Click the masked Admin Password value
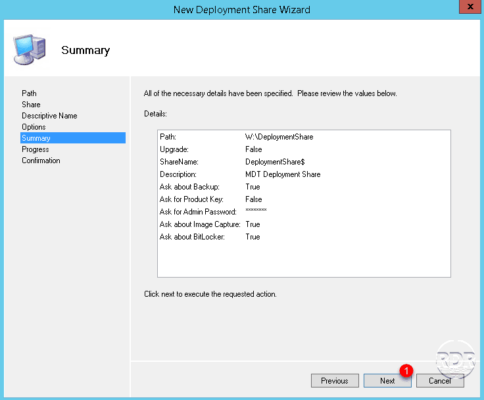The image size is (484, 400). pyautogui.click(x=256, y=210)
